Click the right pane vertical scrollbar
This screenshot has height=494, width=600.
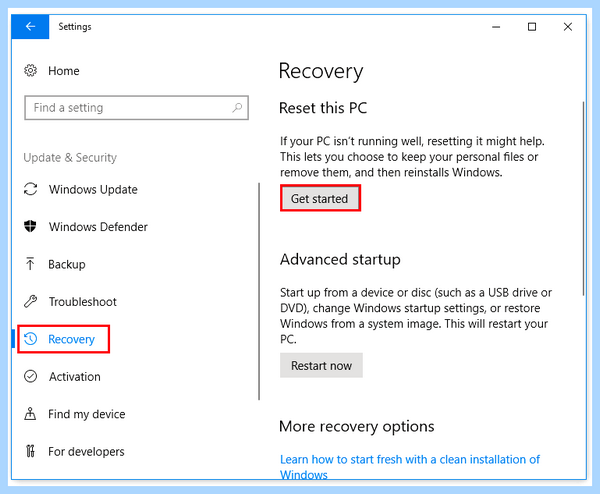pyautogui.click(x=583, y=198)
